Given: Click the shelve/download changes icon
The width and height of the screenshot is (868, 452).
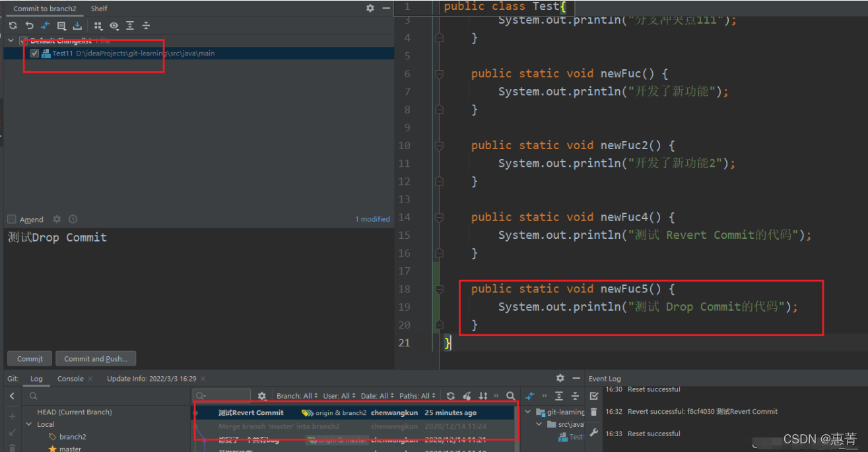Looking at the screenshot, I should click(x=77, y=26).
